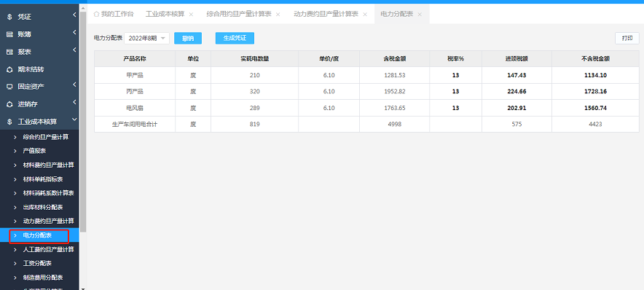Select the 电力分配表 tab

(x=397, y=14)
